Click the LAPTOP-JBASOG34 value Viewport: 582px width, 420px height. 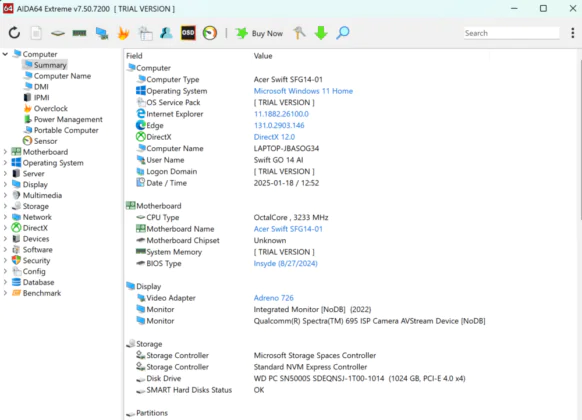[x=286, y=148]
